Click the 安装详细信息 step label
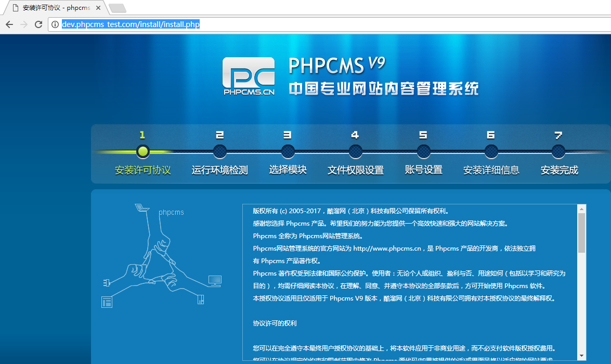The height and width of the screenshot is (364, 611). point(491,171)
